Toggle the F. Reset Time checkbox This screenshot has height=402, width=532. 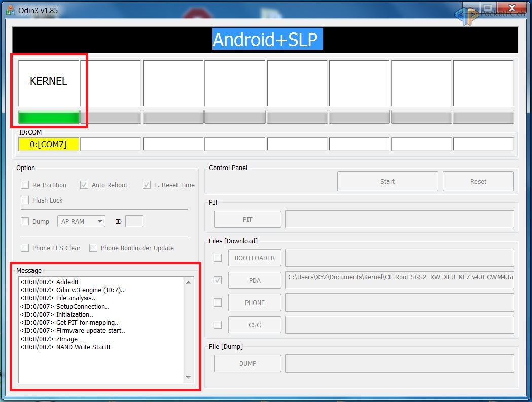click(x=146, y=185)
